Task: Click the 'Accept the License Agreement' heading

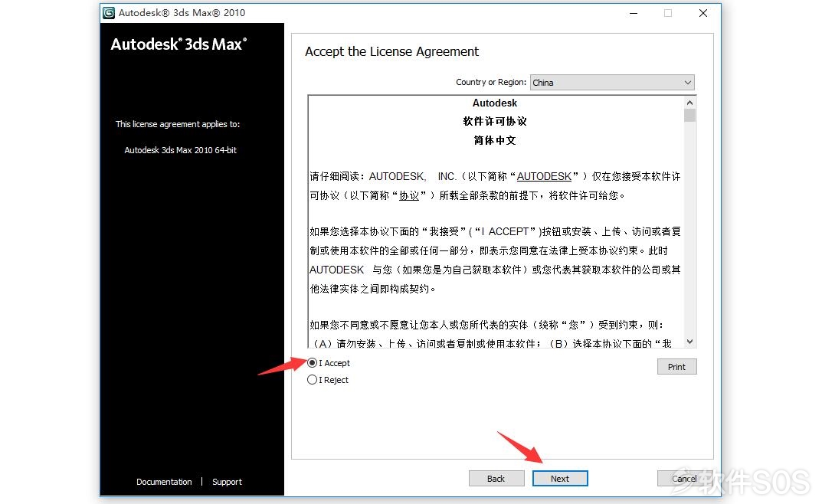Action: coord(391,51)
